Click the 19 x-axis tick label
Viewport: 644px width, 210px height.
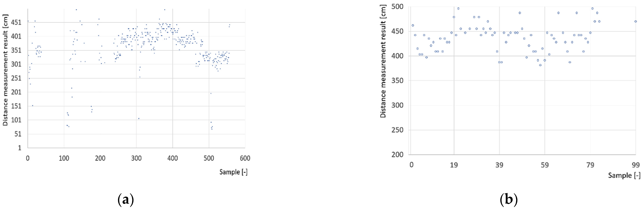click(x=454, y=165)
